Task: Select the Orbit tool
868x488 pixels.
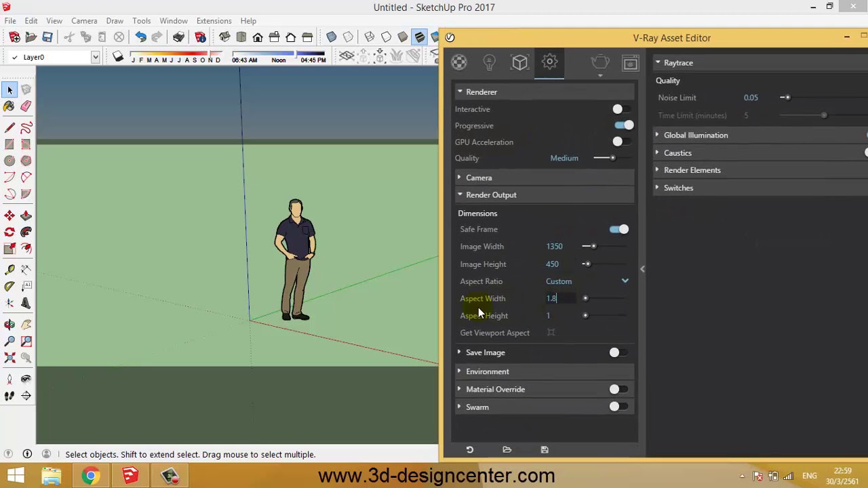Action: pos(9,325)
